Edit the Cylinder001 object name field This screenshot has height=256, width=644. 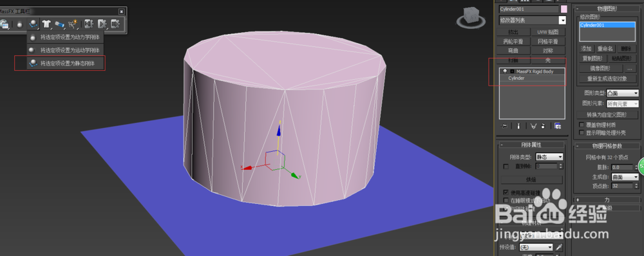click(x=529, y=9)
